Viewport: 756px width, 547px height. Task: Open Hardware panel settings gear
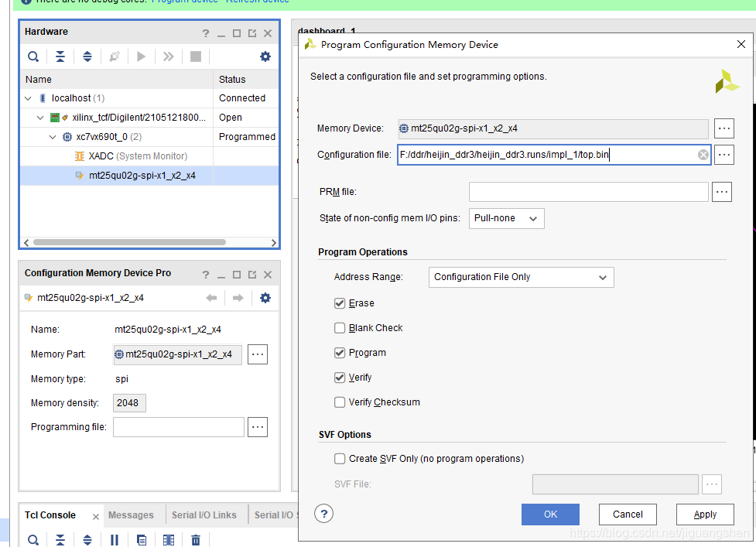click(265, 57)
